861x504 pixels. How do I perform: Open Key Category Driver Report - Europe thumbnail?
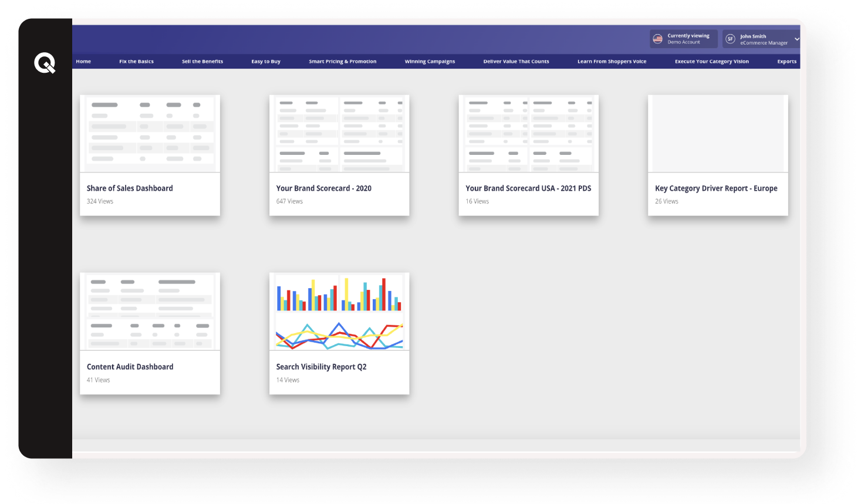718,134
